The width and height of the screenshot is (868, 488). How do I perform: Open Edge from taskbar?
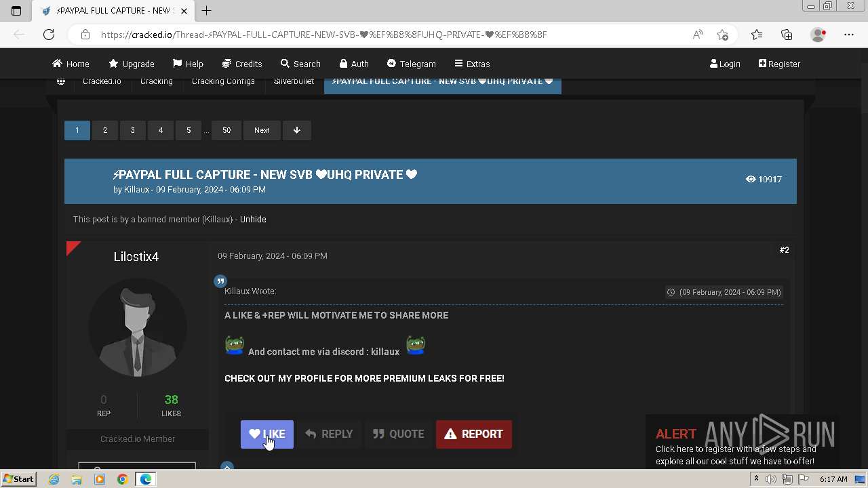146,479
